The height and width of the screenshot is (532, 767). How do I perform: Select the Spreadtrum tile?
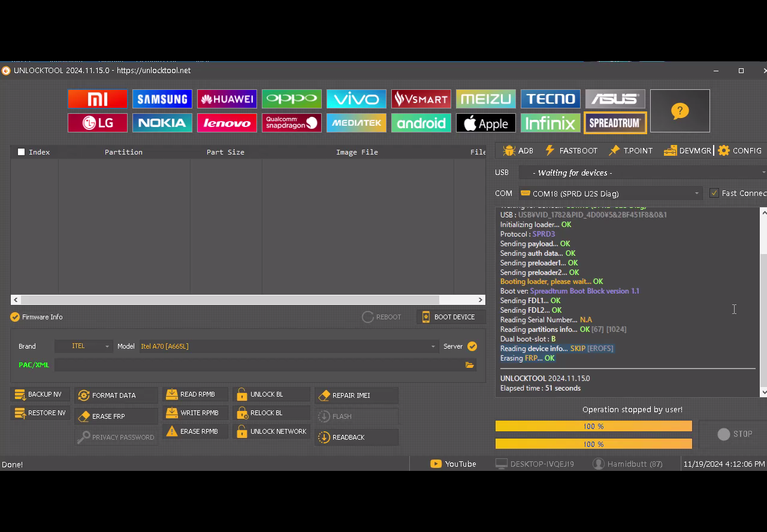[615, 123]
